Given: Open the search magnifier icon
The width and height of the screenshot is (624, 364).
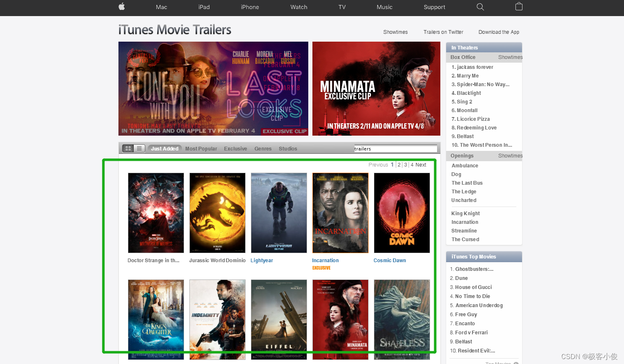Looking at the screenshot, I should point(480,7).
